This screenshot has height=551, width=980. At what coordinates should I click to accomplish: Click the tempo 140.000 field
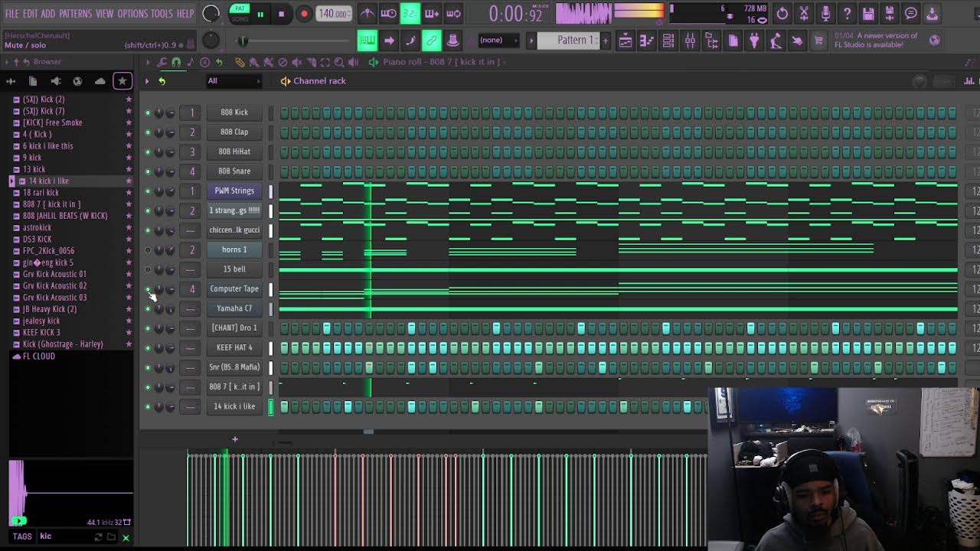tap(334, 14)
